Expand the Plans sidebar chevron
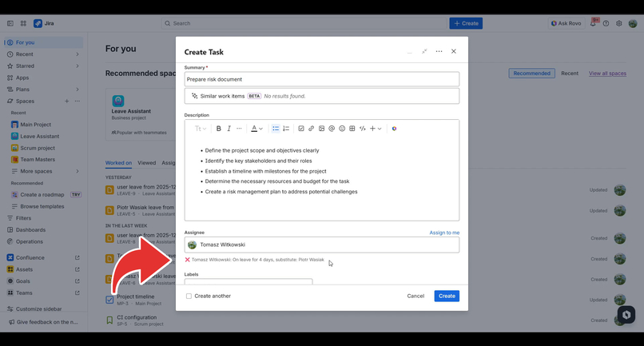This screenshot has height=346, width=644. [78, 89]
